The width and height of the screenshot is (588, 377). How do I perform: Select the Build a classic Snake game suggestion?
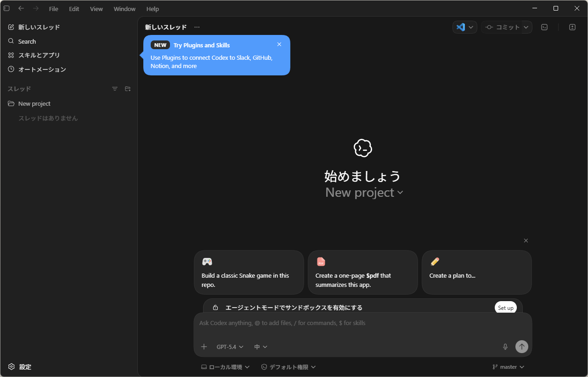(249, 272)
